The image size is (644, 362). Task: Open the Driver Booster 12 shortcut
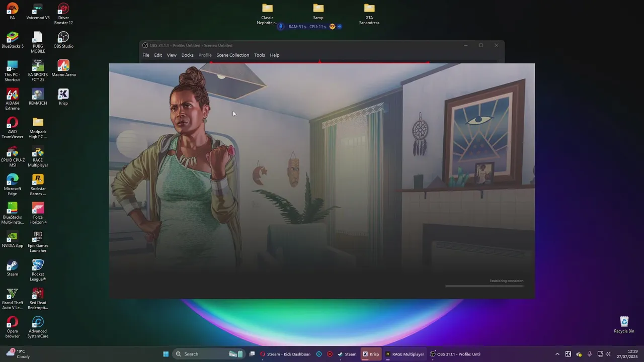click(x=63, y=14)
